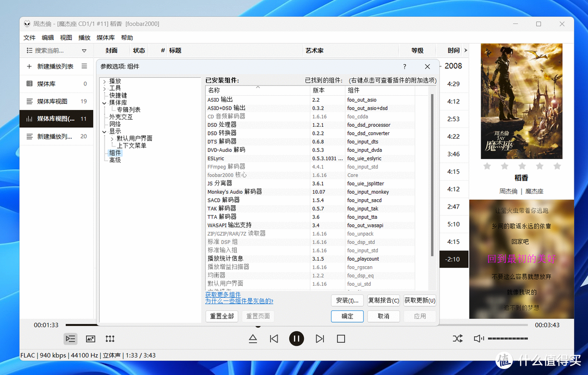Select 网络 in preferences tree
The image size is (588, 375).
click(x=115, y=124)
